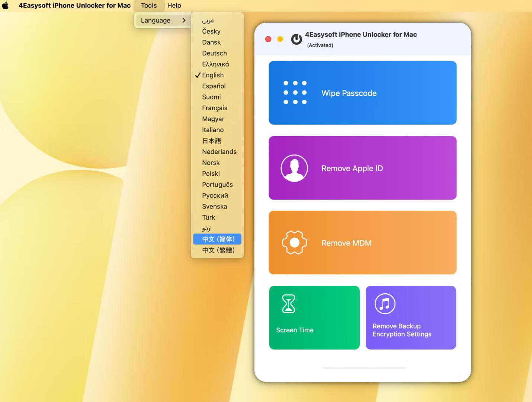Select highlighted 中文 (简体) option
Screen dimensions: 532x402
point(217,239)
